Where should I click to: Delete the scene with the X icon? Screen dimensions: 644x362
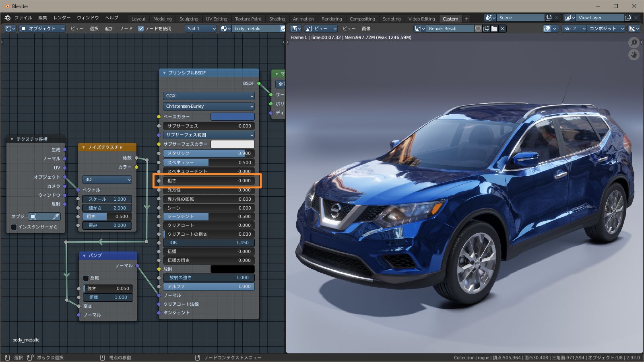(556, 18)
